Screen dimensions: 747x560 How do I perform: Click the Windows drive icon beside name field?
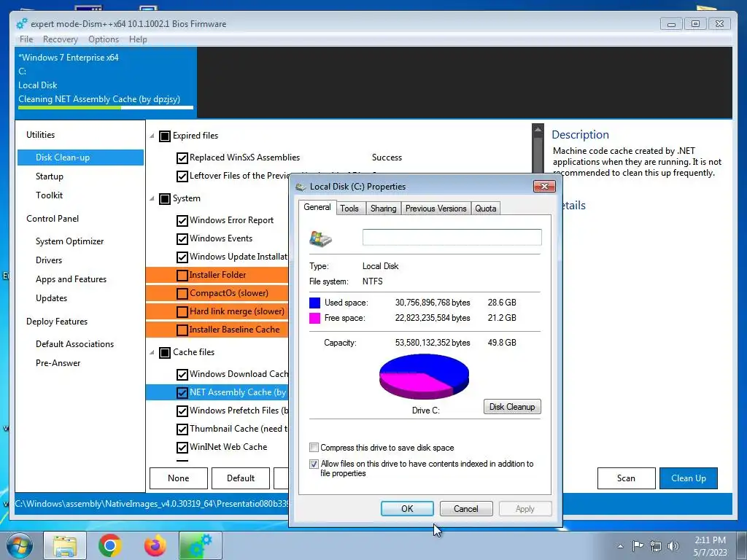(x=321, y=238)
